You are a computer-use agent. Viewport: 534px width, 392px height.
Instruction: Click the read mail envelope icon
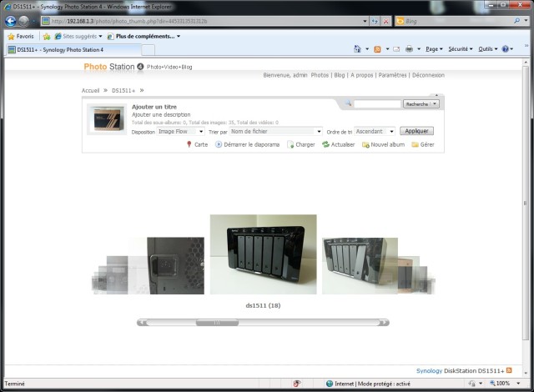point(396,49)
